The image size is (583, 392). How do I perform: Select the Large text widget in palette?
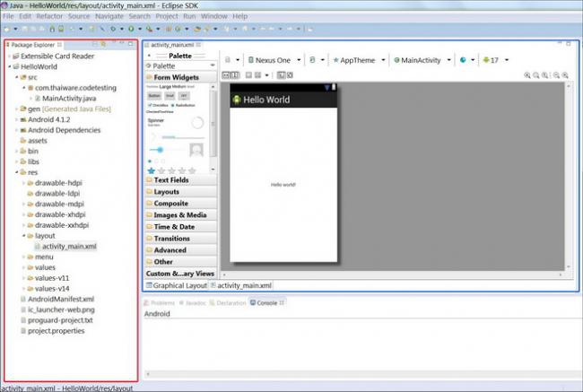pyautogui.click(x=165, y=87)
